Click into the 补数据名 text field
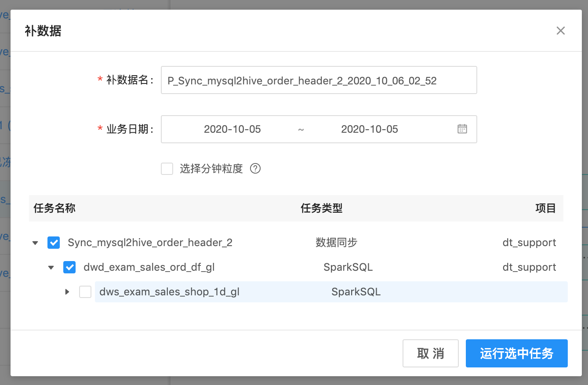Screen dimensions: 588x385 coord(319,80)
